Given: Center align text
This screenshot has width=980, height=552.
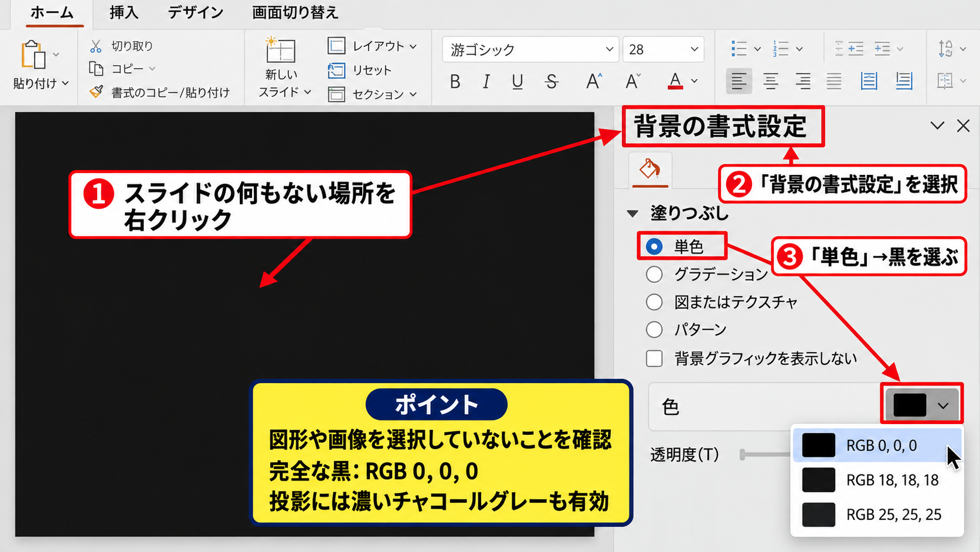Looking at the screenshot, I should [x=771, y=81].
